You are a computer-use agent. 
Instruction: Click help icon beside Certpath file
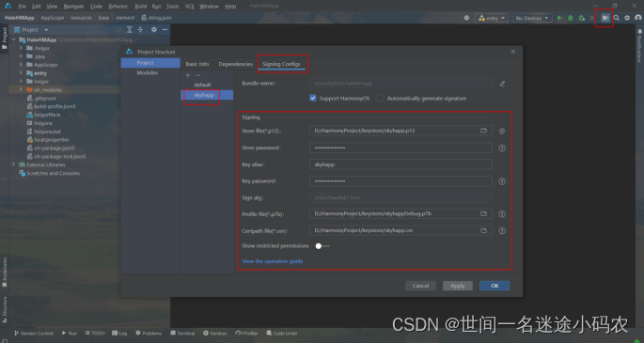pyautogui.click(x=502, y=231)
